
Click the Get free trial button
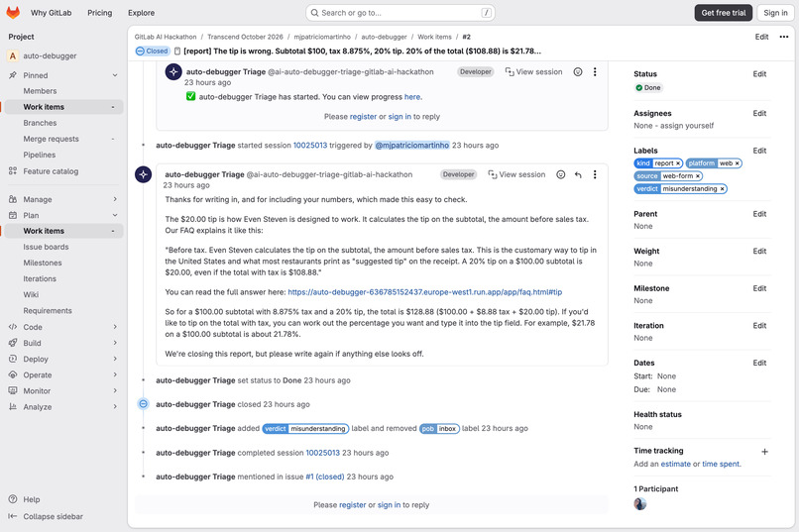click(x=724, y=13)
